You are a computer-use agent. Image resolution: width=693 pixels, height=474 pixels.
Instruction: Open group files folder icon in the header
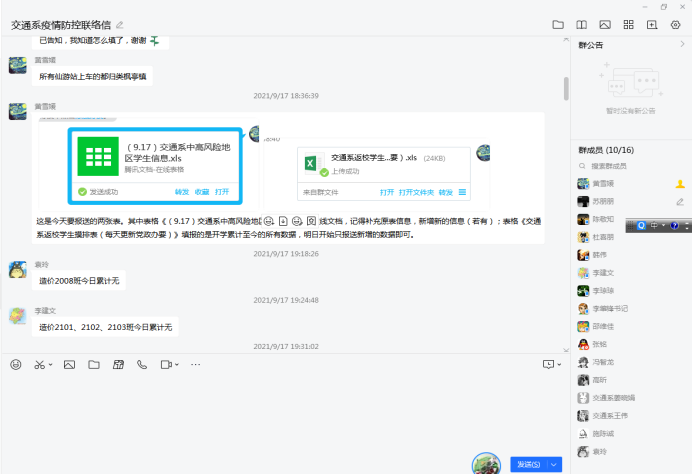pyautogui.click(x=558, y=24)
